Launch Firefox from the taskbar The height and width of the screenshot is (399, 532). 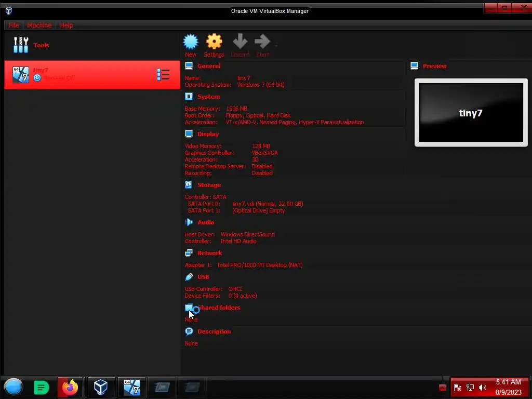70,387
